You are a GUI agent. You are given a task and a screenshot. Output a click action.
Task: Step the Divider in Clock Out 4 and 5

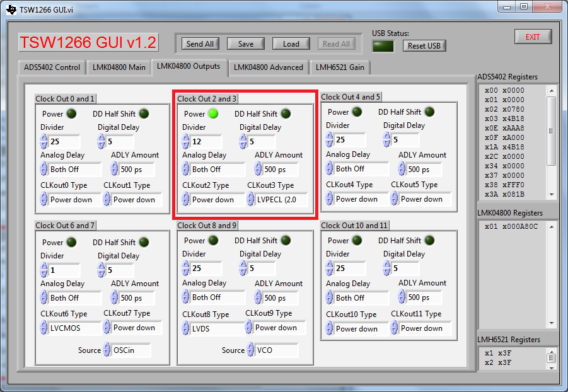coord(329,139)
